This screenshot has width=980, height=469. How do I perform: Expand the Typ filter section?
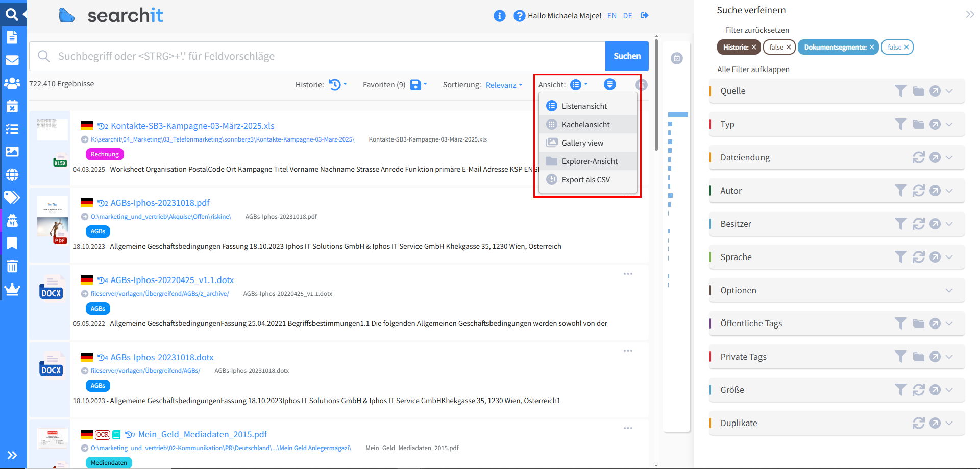point(949,125)
